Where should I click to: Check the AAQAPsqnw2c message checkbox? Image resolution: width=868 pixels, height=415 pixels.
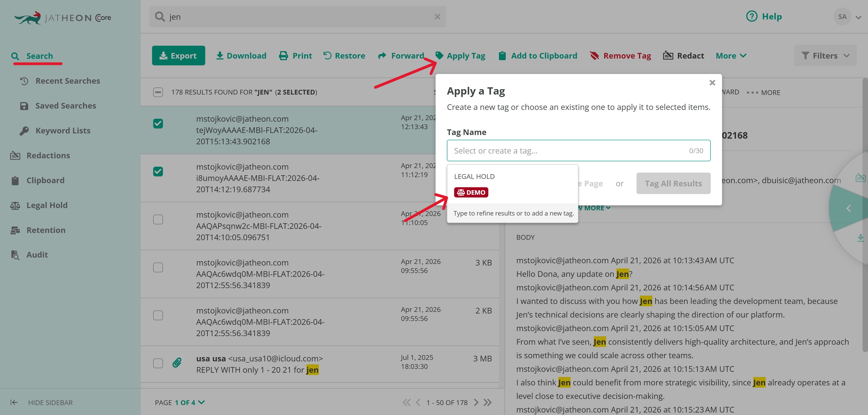click(158, 219)
